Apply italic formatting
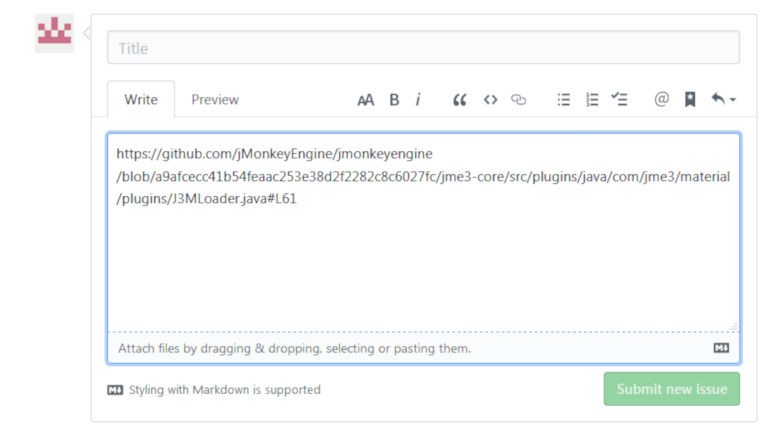The width and height of the screenshot is (775, 447). coord(418,100)
